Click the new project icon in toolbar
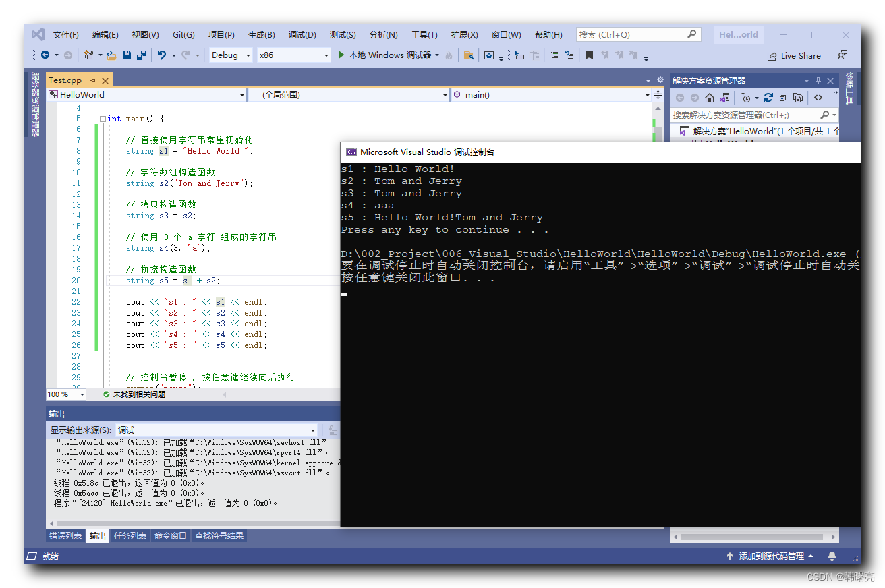 pos(89,55)
